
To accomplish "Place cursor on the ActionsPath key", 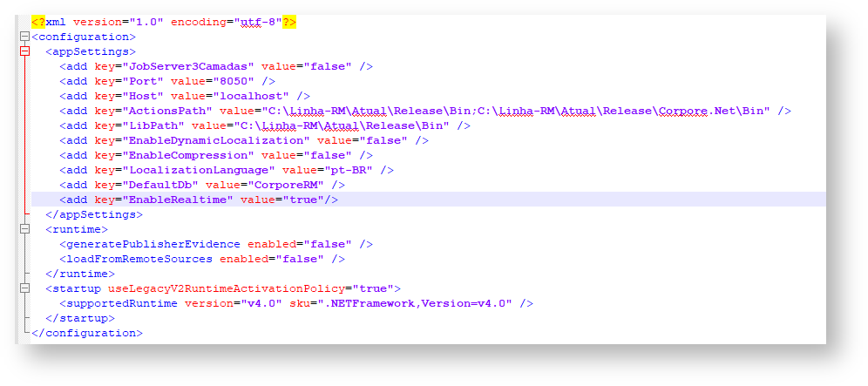I will pyautogui.click(x=168, y=111).
